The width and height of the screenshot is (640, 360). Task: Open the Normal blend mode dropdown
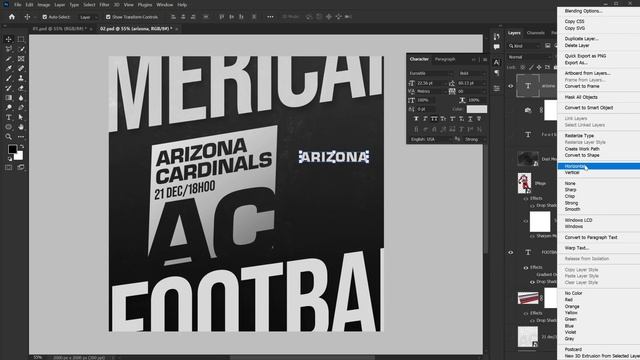(531, 57)
